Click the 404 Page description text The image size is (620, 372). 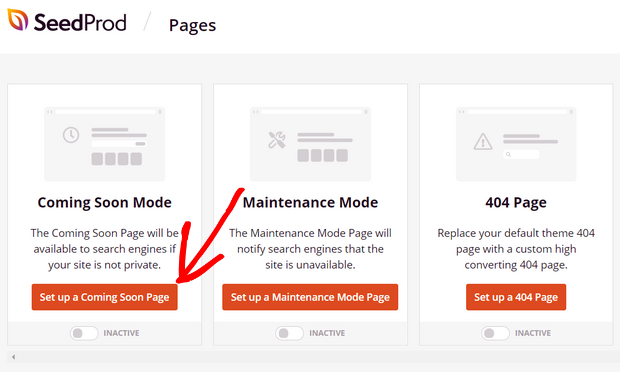pyautogui.click(x=516, y=249)
